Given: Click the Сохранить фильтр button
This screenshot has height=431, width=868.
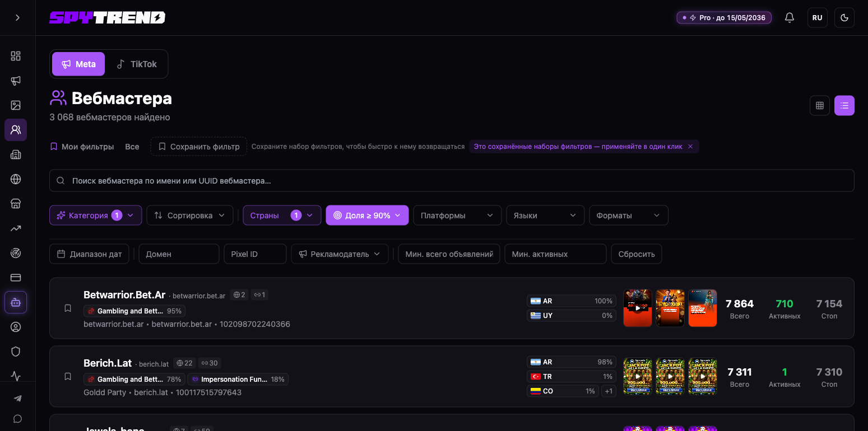Looking at the screenshot, I should click(199, 147).
